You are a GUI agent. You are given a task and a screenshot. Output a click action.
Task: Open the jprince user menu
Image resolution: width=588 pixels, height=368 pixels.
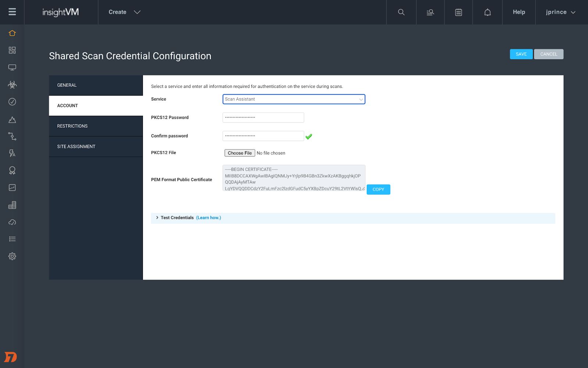560,12
